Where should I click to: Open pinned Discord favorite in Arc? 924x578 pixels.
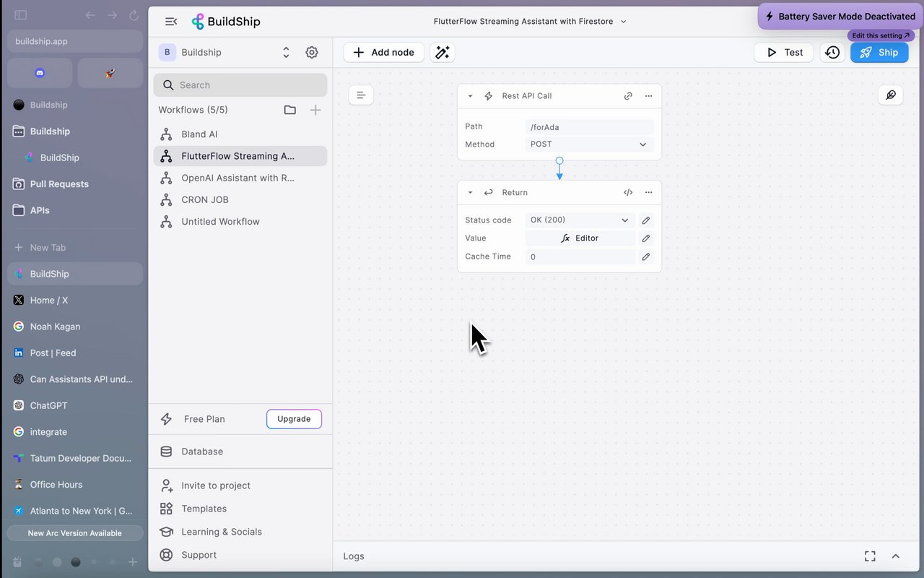point(40,73)
